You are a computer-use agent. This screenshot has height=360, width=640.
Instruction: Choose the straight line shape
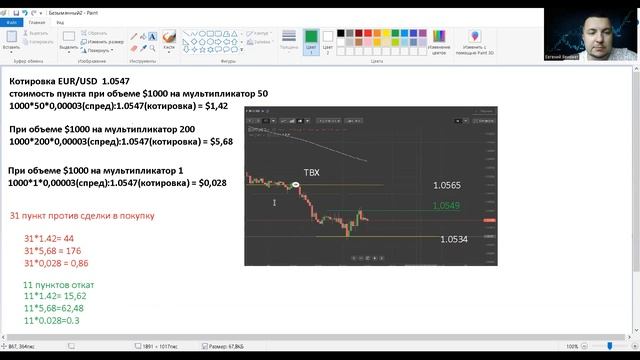(x=186, y=33)
